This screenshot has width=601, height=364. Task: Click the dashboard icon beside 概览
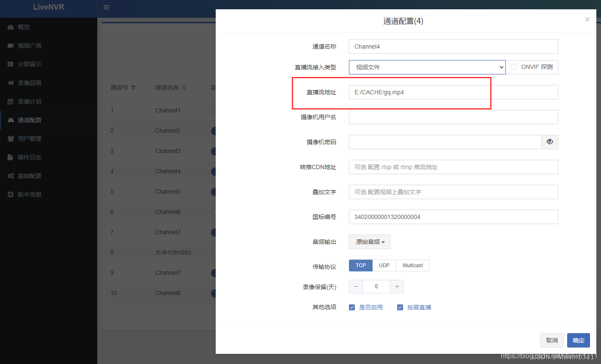pyautogui.click(x=11, y=27)
